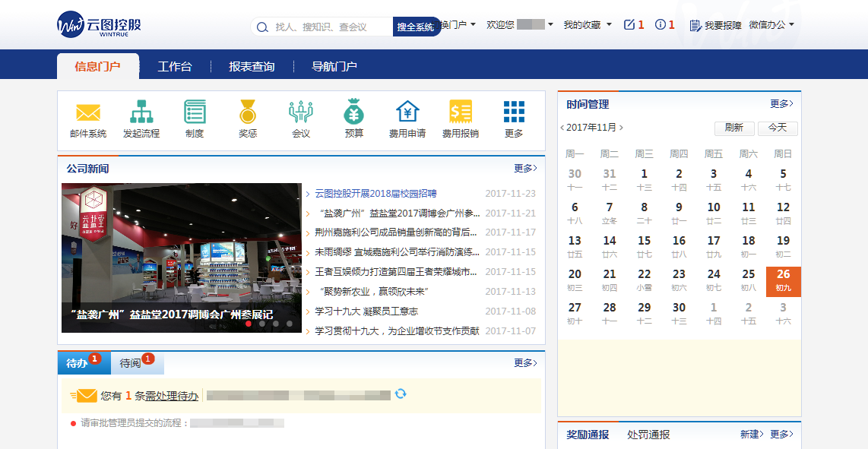The height and width of the screenshot is (449, 868).
Task: Switch to the 报表查询 tab
Action: pyautogui.click(x=252, y=67)
